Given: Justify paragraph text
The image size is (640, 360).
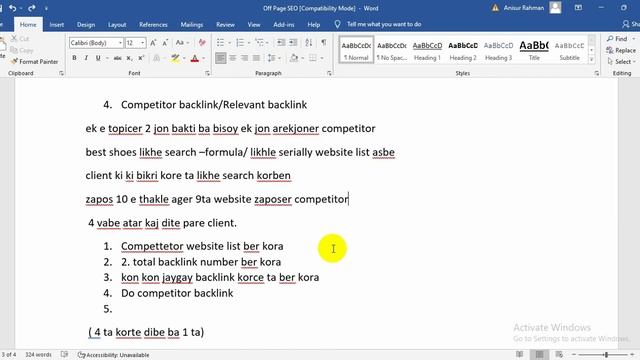Looking at the screenshot, I should coord(256,58).
